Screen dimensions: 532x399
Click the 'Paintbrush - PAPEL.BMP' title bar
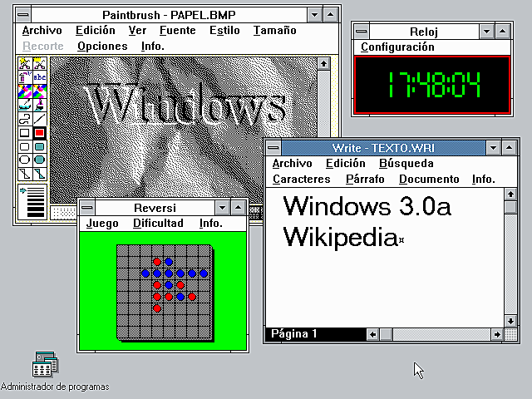169,15
